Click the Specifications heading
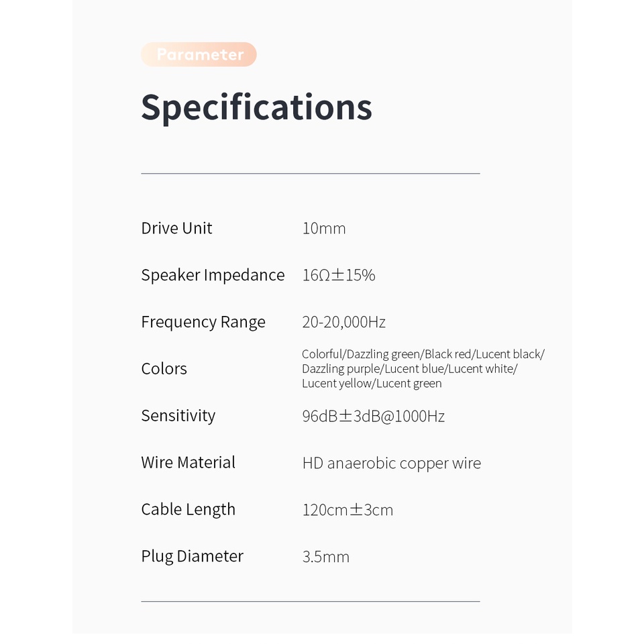The image size is (644, 644). 256,107
